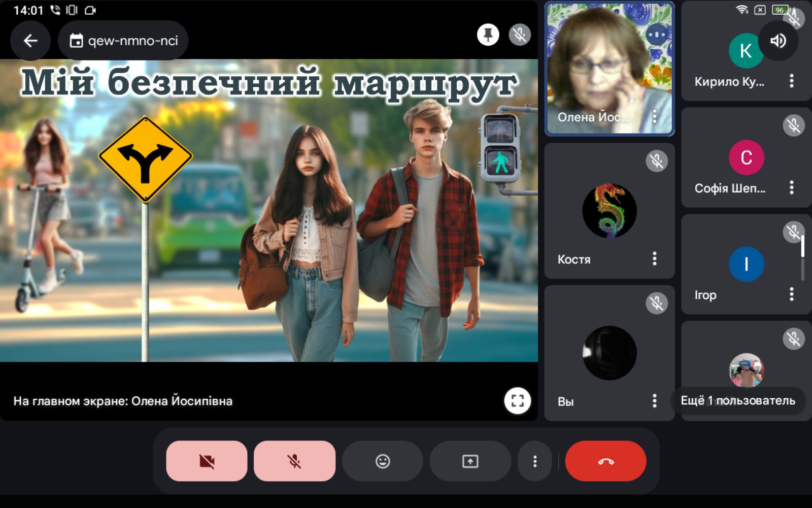
Task: Click the camera recording status icon
Action: click(90, 10)
